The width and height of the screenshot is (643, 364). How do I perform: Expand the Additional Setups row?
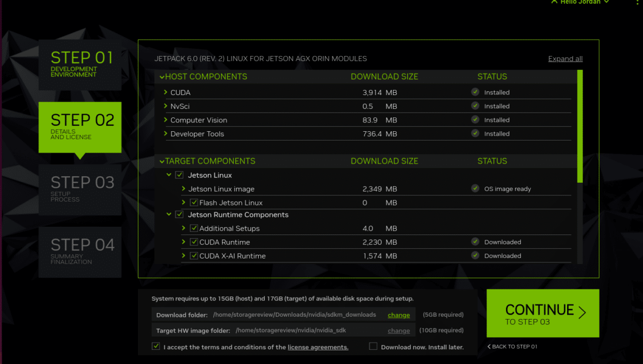click(x=184, y=228)
